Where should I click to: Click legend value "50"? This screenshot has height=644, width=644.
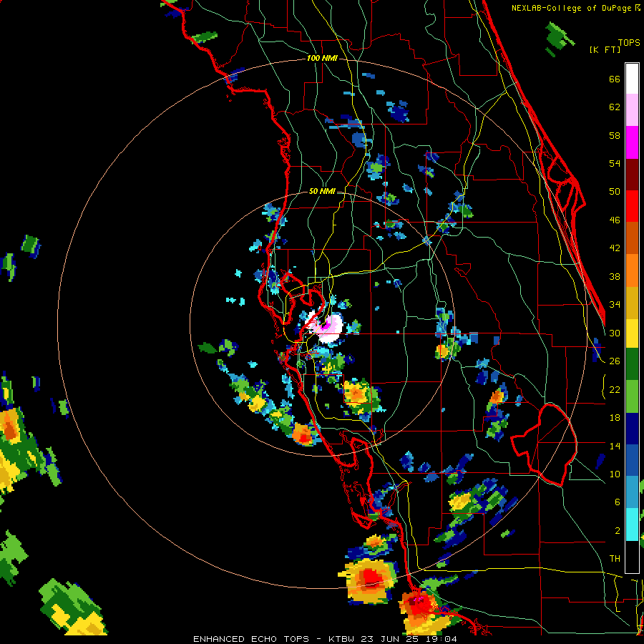[615, 192]
